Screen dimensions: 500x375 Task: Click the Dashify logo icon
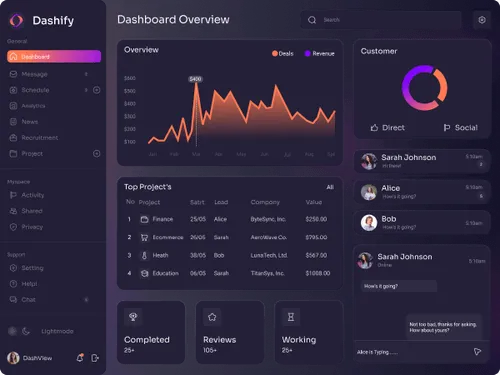[x=16, y=20]
